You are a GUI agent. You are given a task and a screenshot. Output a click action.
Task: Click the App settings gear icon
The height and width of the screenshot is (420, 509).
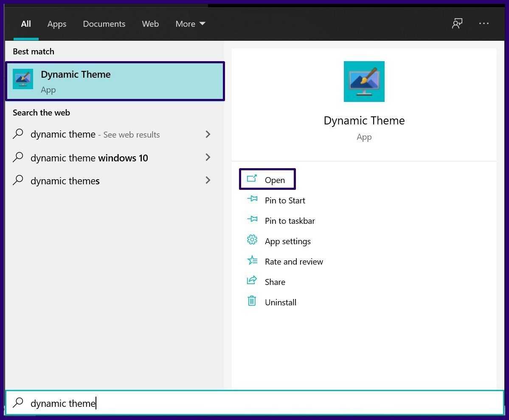coord(252,240)
